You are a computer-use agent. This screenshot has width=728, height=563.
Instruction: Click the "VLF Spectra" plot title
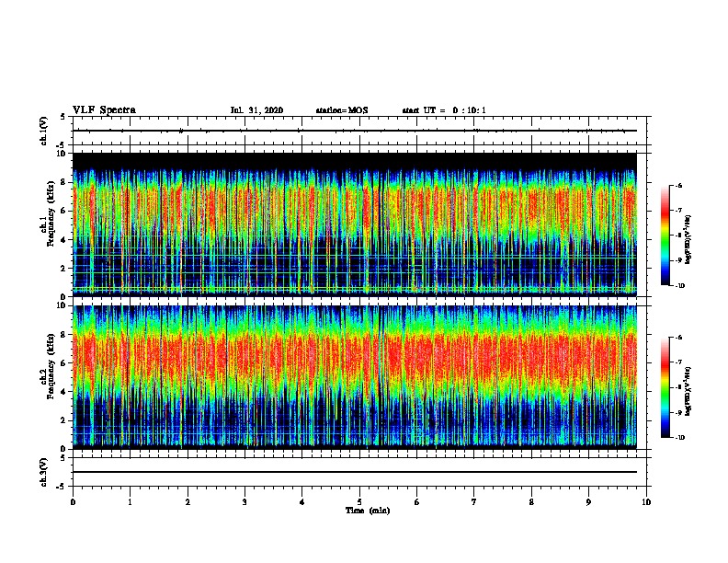coord(104,110)
